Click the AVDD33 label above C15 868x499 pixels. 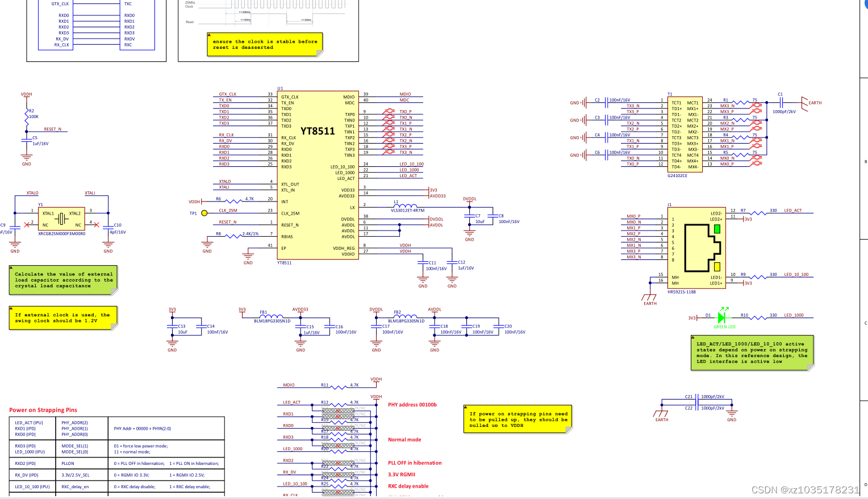click(300, 309)
